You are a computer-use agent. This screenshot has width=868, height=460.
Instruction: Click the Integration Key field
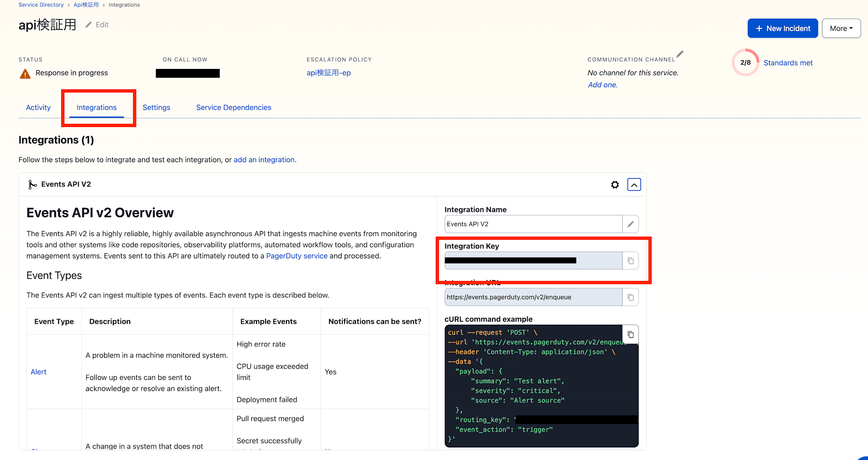533,261
